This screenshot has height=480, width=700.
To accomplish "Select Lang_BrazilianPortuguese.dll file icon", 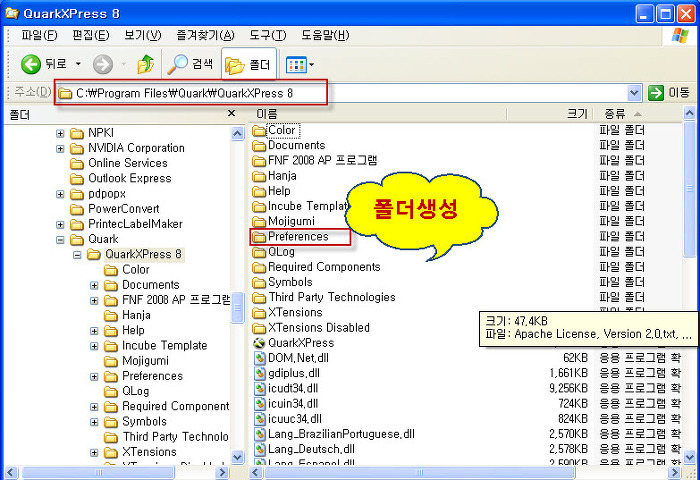I will (x=259, y=434).
